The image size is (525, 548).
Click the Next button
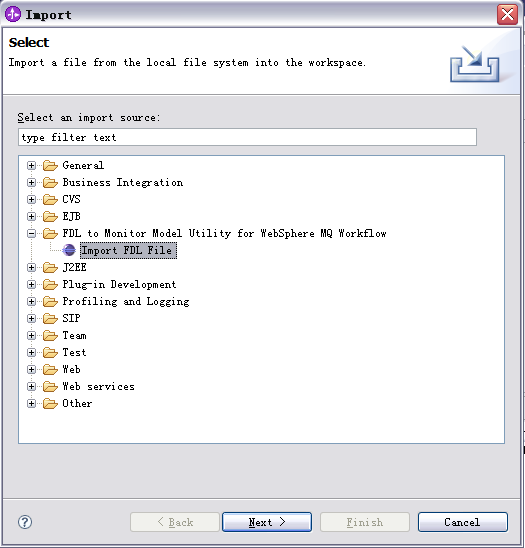tap(267, 522)
